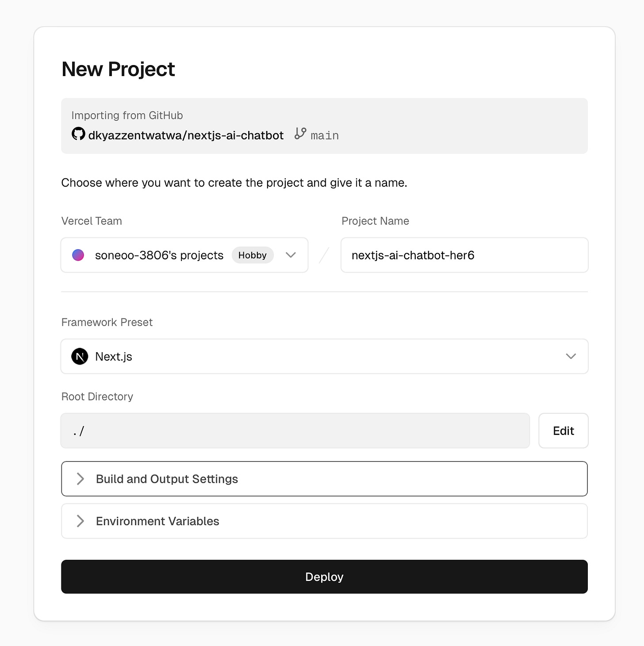Click the git branch icon
The image size is (644, 646).
pos(300,134)
